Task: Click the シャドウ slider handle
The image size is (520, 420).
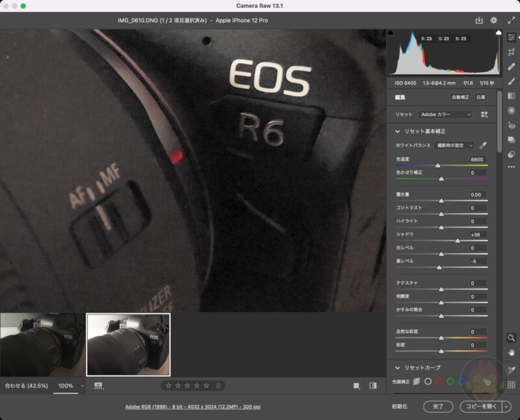Action: tap(458, 241)
